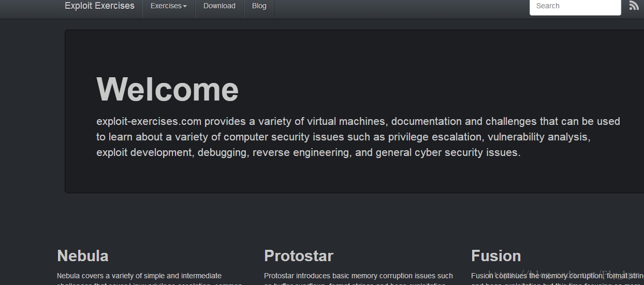
Task: Select the Protostar section heading
Action: click(x=299, y=256)
